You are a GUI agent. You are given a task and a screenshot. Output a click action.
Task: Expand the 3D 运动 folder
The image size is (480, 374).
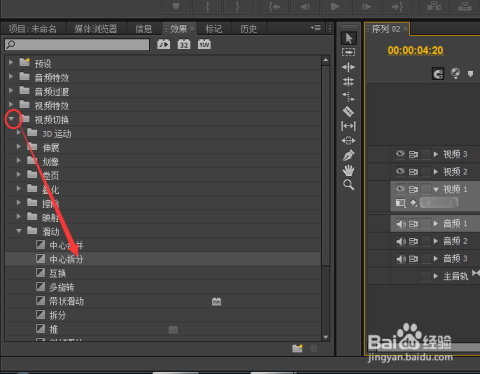click(x=19, y=133)
